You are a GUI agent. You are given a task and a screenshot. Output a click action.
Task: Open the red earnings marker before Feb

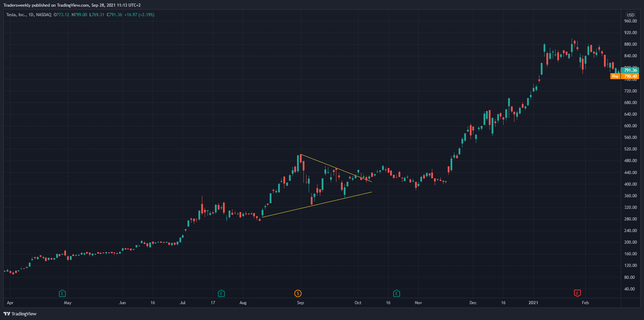(577, 293)
